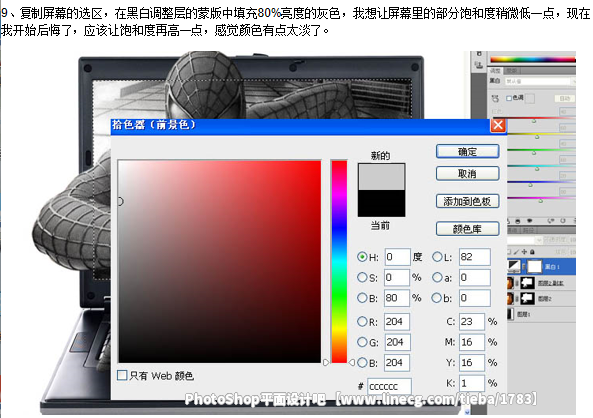Screen dimensions: 593x418
Task: Click the lock image pixels brush icon
Action: pyautogui.click(x=516, y=252)
